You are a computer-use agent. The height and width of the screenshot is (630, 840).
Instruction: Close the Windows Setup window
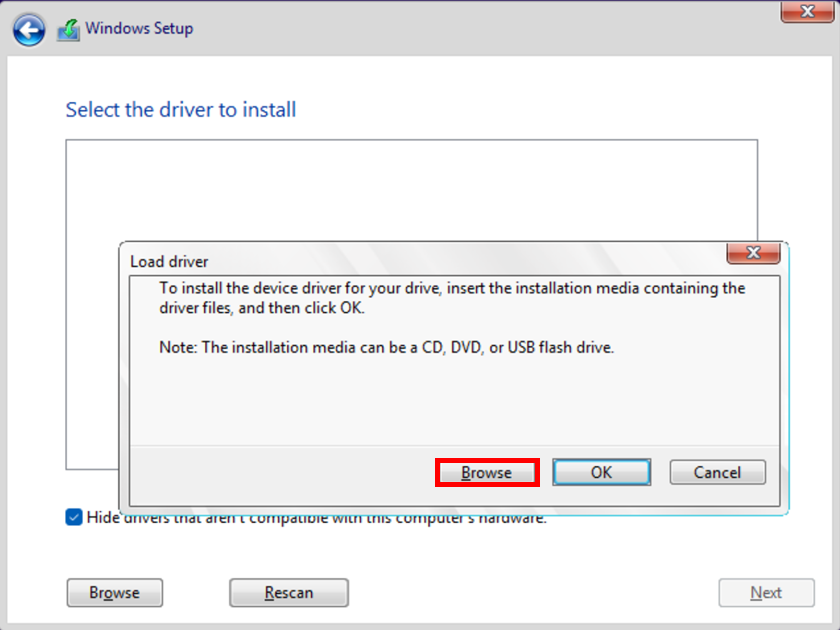pos(807,11)
